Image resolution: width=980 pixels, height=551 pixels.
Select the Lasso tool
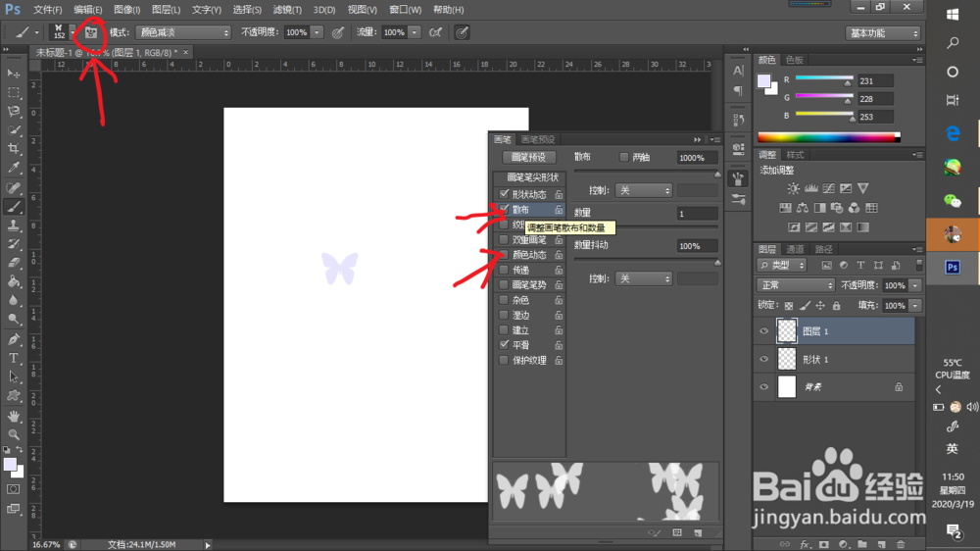tap(13, 112)
